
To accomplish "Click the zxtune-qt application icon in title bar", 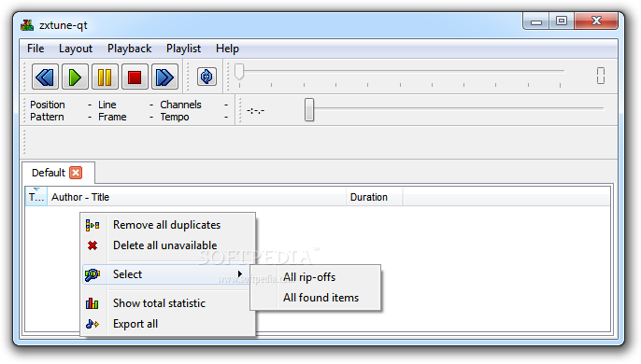I will 27,25.
